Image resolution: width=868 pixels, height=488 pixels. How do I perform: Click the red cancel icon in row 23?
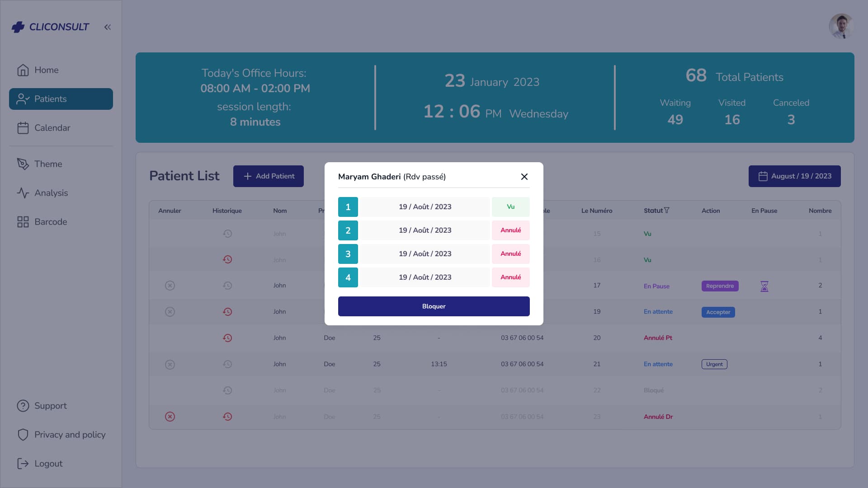click(x=170, y=417)
